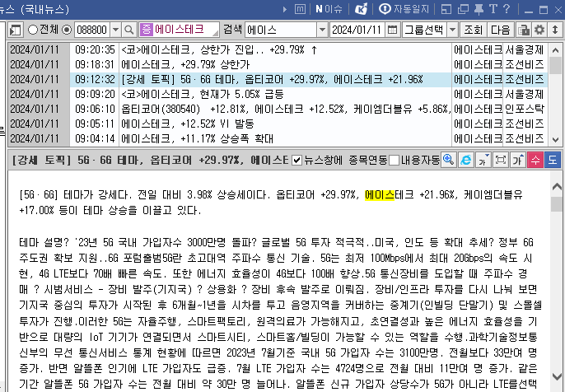Expand the search keyword dropdown arrow
The height and width of the screenshot is (392, 565).
click(x=322, y=30)
